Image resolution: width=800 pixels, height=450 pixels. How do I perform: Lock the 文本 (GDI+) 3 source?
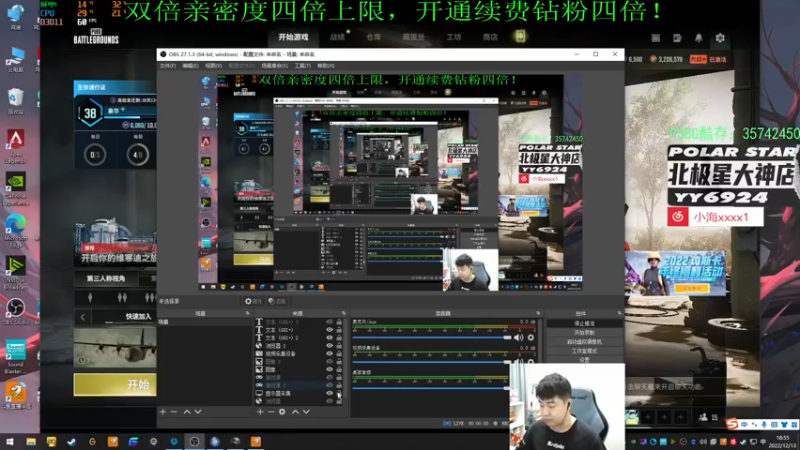point(339,322)
